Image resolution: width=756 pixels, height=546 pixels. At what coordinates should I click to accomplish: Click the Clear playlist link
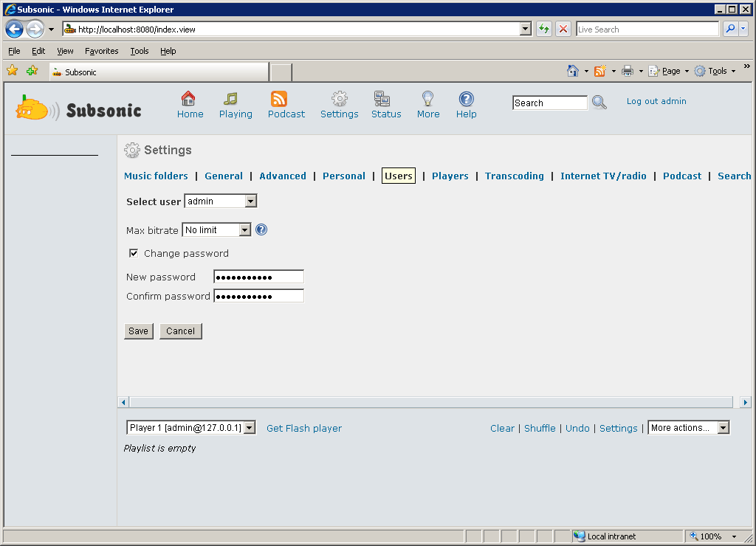pos(502,428)
